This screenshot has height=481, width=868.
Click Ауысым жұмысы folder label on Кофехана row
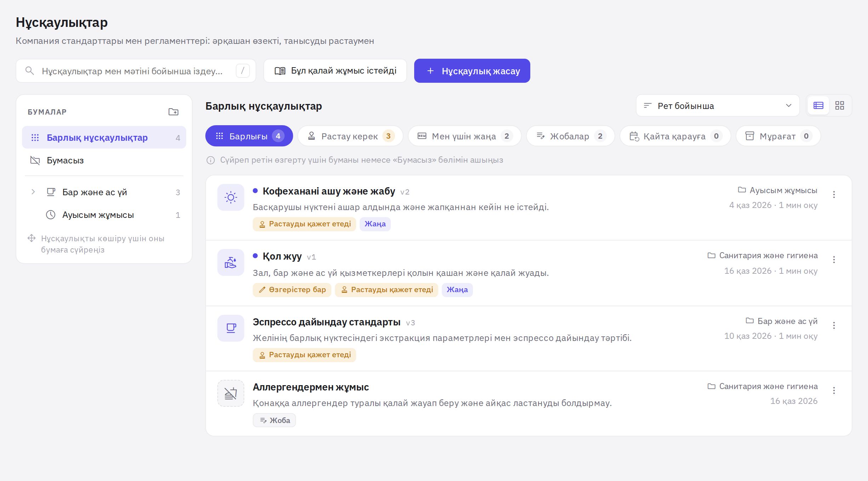pos(777,190)
